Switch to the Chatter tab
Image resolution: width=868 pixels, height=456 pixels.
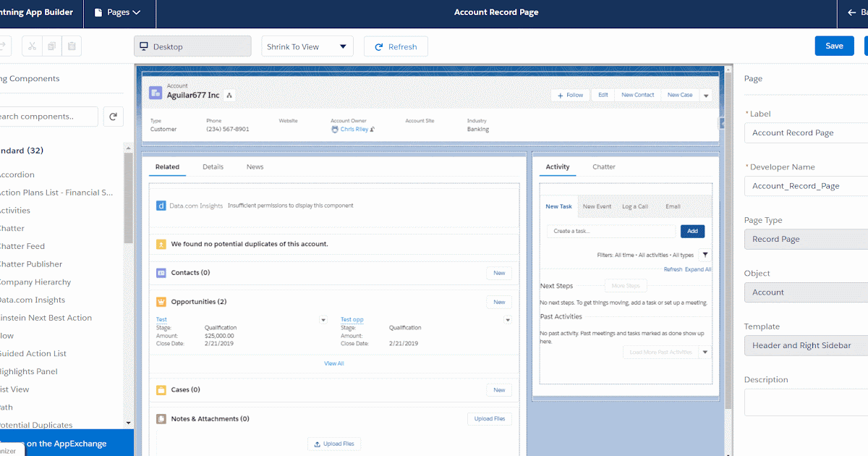click(603, 166)
